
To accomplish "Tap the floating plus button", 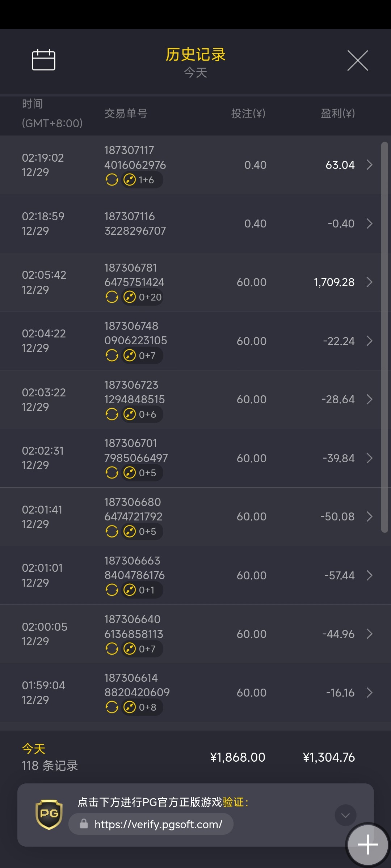I will click(367, 844).
